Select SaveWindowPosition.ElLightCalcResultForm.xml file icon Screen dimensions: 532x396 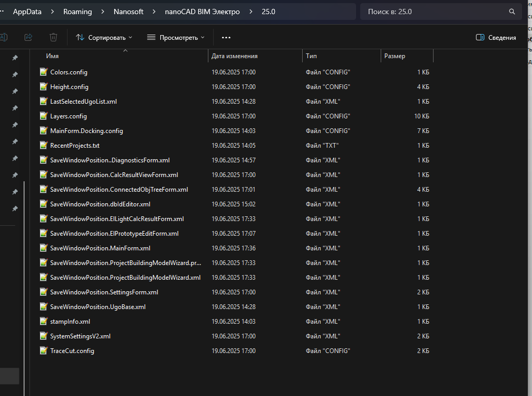point(43,218)
